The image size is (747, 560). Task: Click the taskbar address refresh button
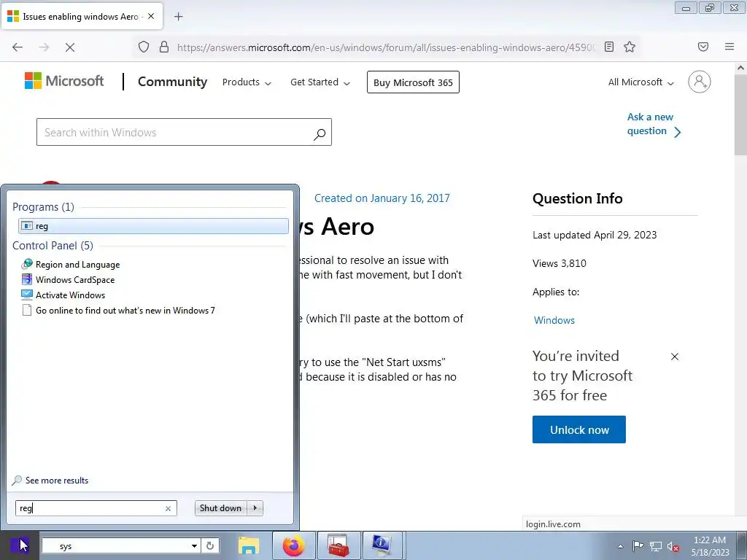209,546
